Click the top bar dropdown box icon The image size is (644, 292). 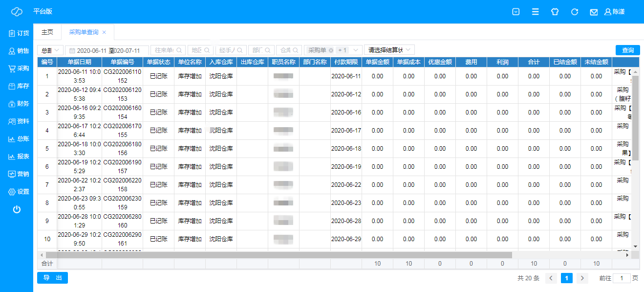click(x=516, y=12)
